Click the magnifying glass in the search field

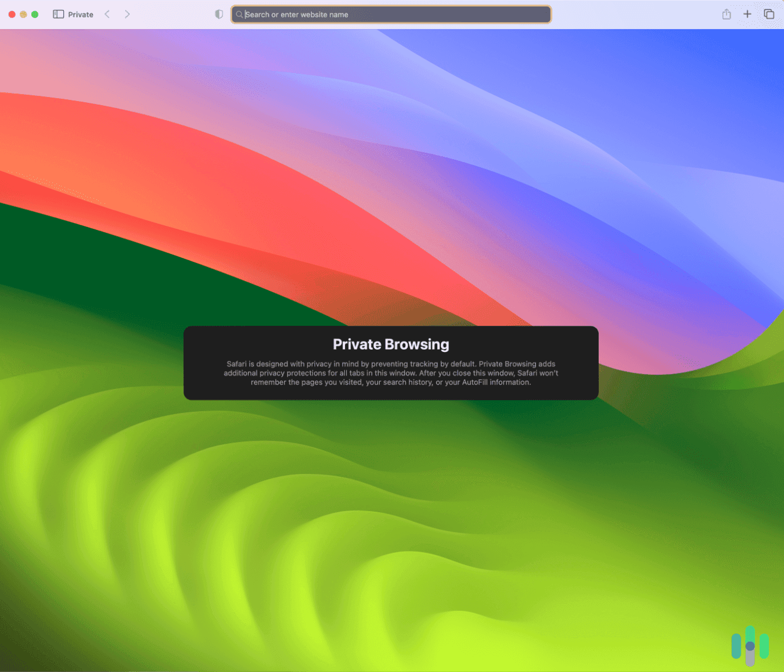(239, 15)
